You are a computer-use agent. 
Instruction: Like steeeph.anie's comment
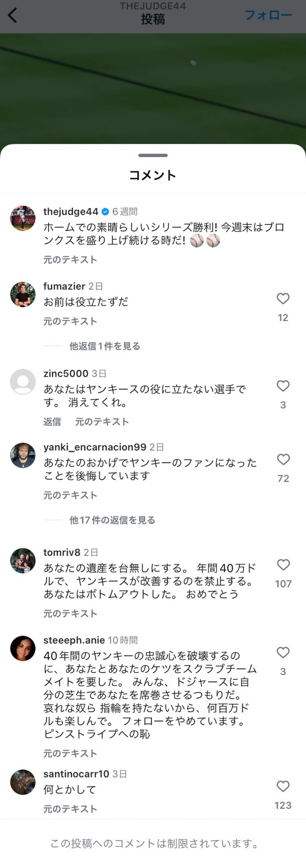(x=283, y=653)
